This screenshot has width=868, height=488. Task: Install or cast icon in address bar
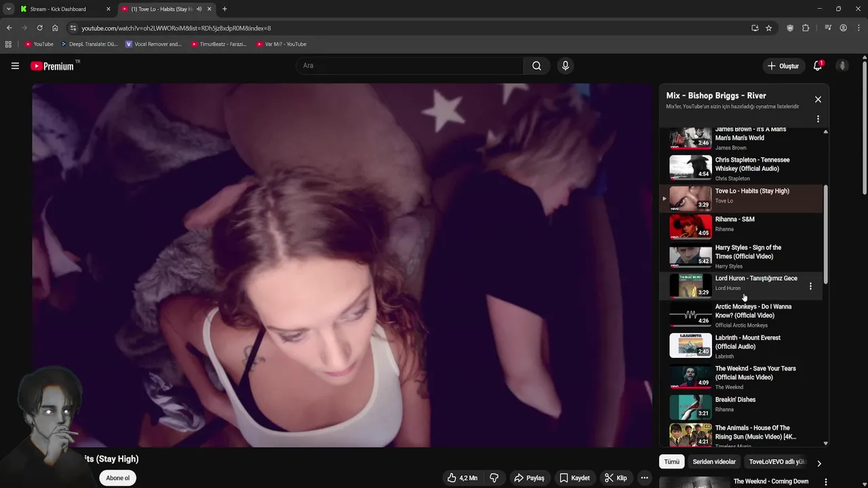tap(755, 28)
